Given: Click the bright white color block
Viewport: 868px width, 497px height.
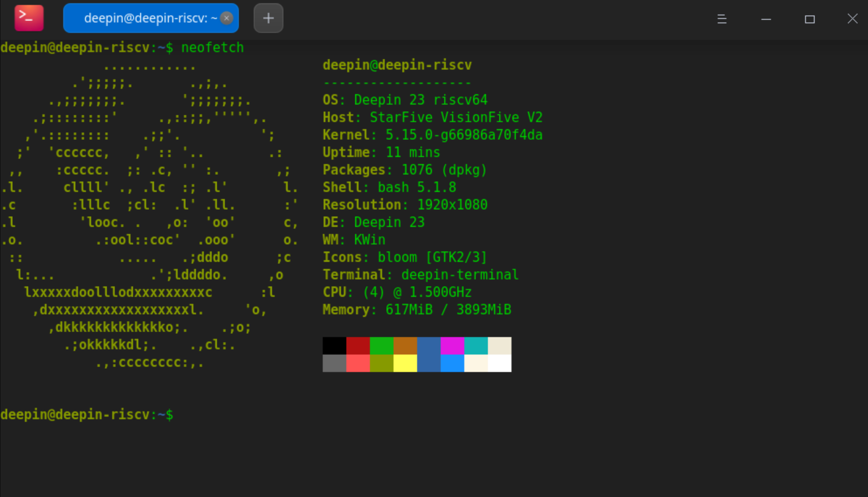Looking at the screenshot, I should click(x=500, y=363).
